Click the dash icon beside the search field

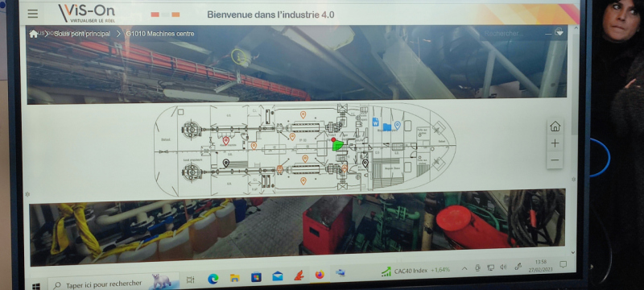(548, 35)
